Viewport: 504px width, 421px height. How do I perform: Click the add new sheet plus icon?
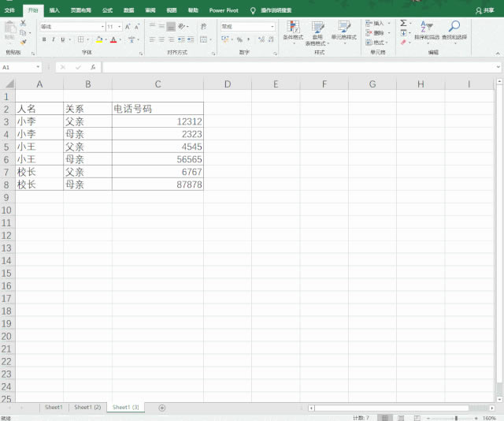click(162, 408)
